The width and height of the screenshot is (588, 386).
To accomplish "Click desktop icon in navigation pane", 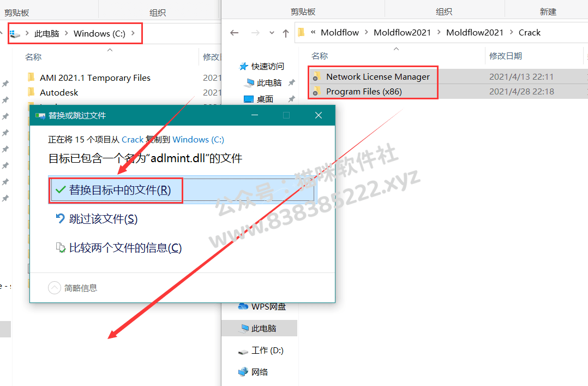I will point(249,99).
